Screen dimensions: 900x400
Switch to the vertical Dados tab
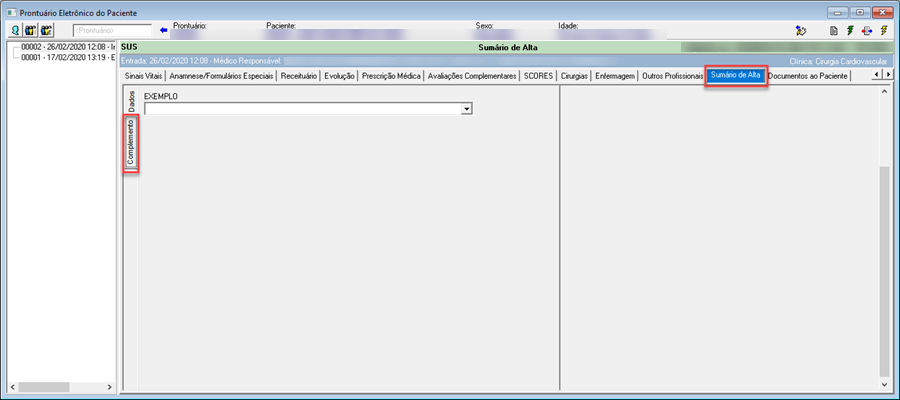(131, 101)
